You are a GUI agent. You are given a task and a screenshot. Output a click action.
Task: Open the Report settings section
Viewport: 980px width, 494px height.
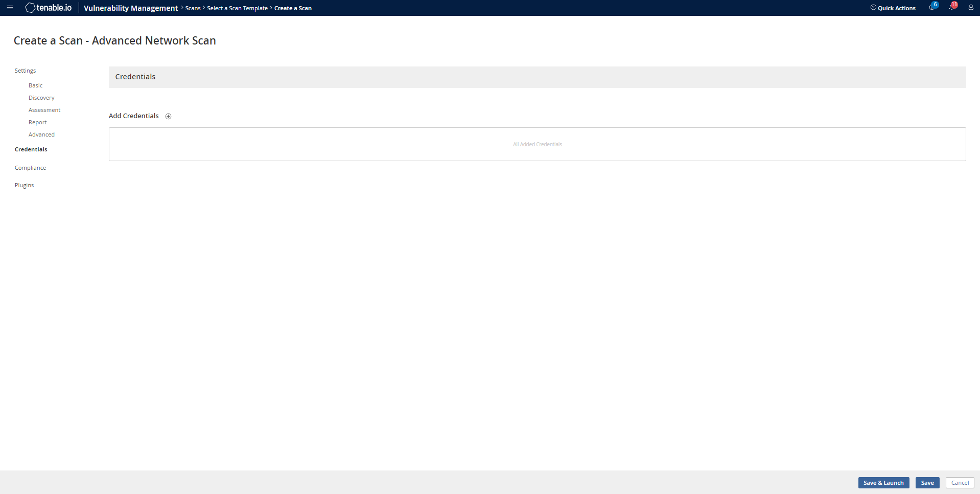[37, 122]
